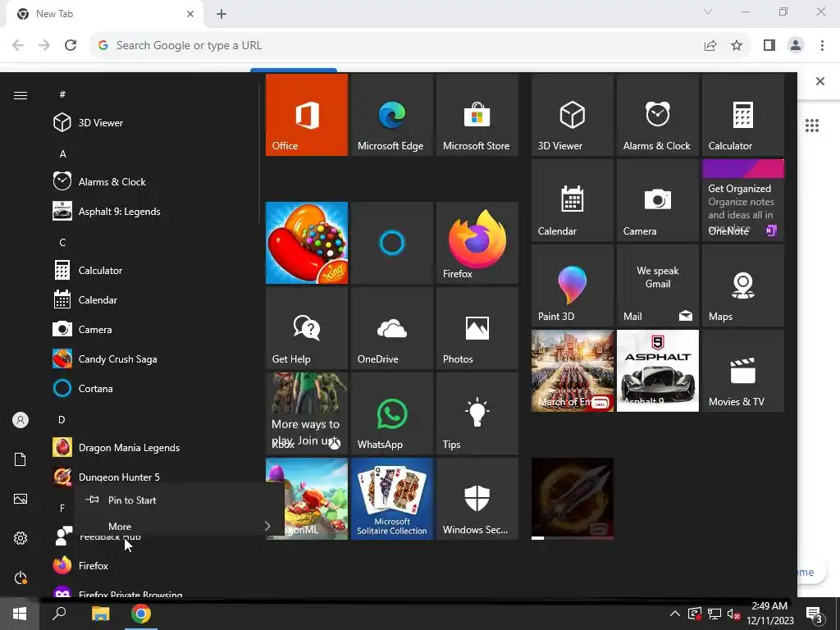Viewport: 840px width, 630px height.
Task: Launch the Calculator tile
Action: coord(742,115)
